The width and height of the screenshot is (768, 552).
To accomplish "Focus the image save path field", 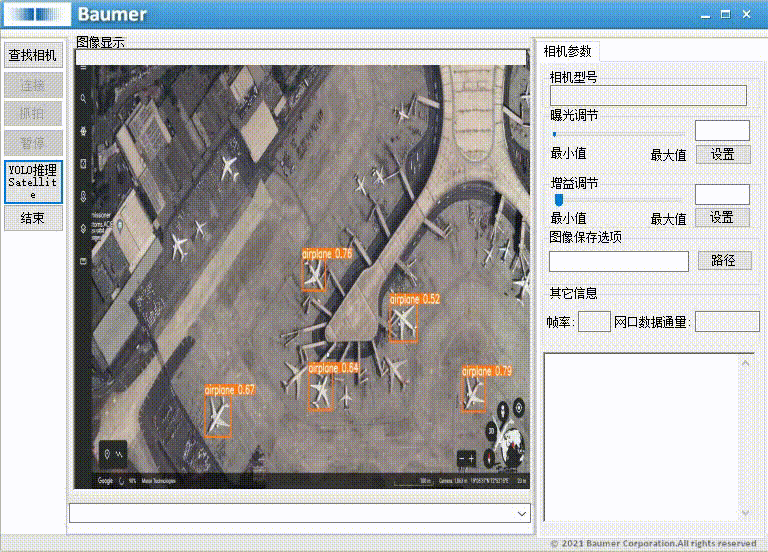I will coord(619,261).
